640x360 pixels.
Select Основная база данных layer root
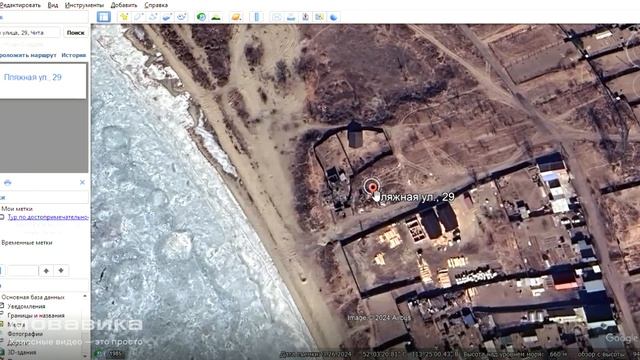click(33, 297)
